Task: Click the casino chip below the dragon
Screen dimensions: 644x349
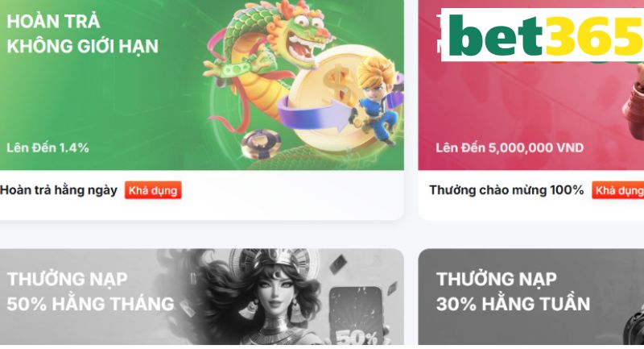Action: [x=260, y=144]
